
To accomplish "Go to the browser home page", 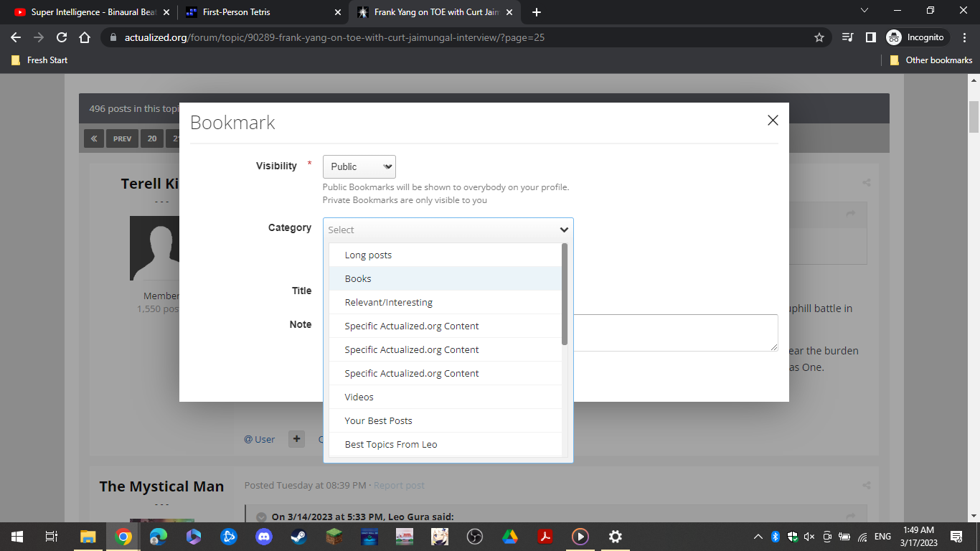I will [x=85, y=37].
